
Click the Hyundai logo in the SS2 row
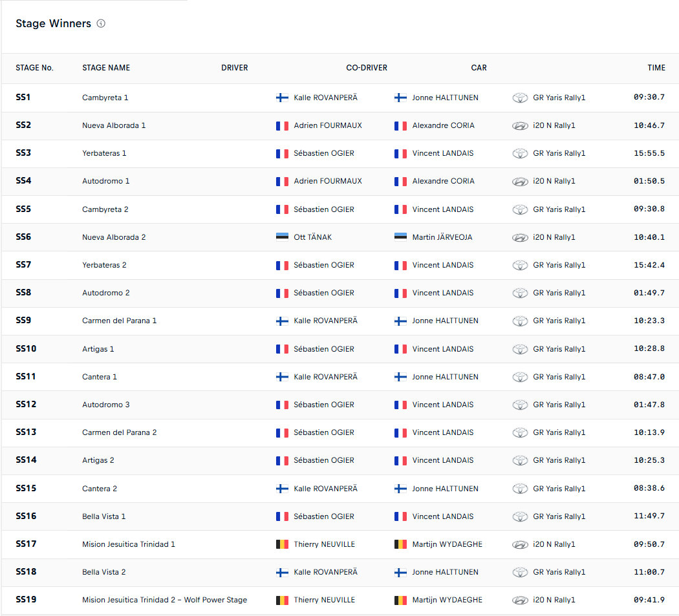pos(520,126)
